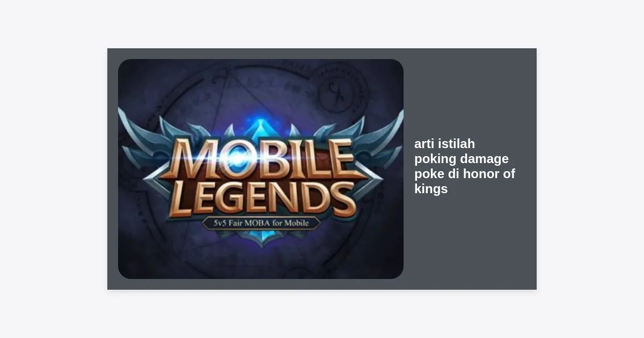Open the 'arti istilah poking damage' article title
644x338 pixels.
[465, 166]
